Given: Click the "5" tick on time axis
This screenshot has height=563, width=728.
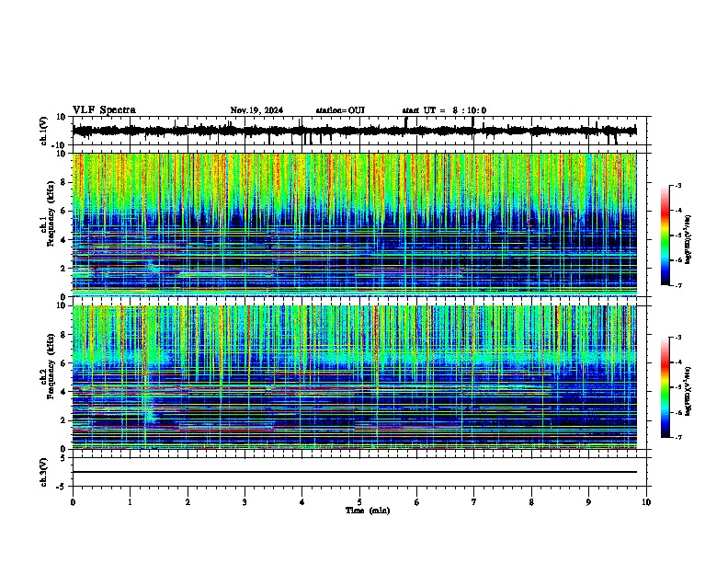Looking at the screenshot, I should click(359, 502).
